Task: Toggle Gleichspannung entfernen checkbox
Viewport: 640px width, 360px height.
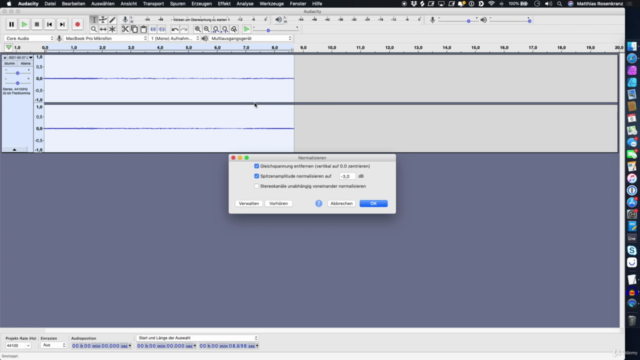Action: click(256, 166)
